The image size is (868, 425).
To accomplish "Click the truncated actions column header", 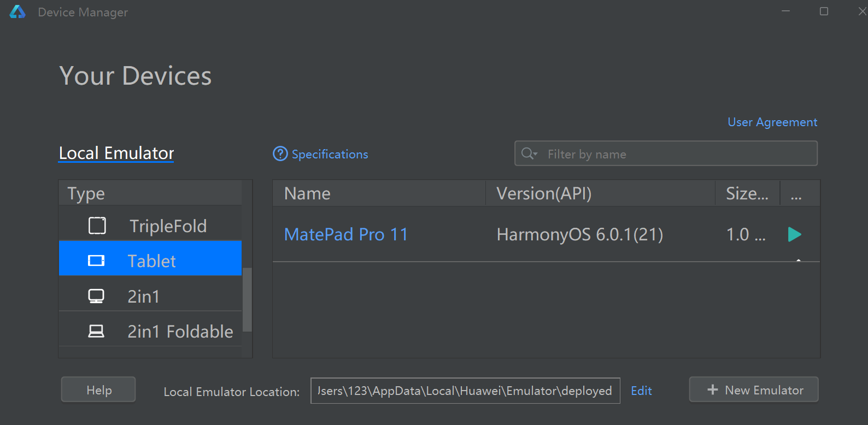I will click(799, 193).
